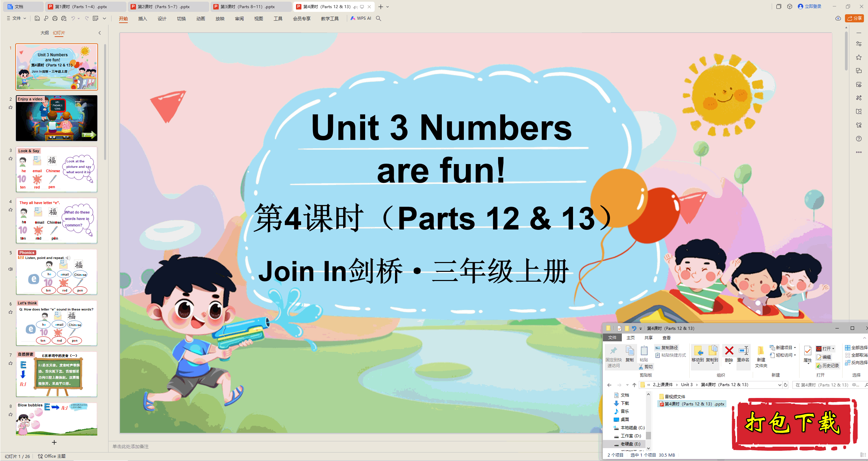This screenshot has width=868, height=461.
Task: Click the cloud sync icon near Share
Action: (x=838, y=18)
